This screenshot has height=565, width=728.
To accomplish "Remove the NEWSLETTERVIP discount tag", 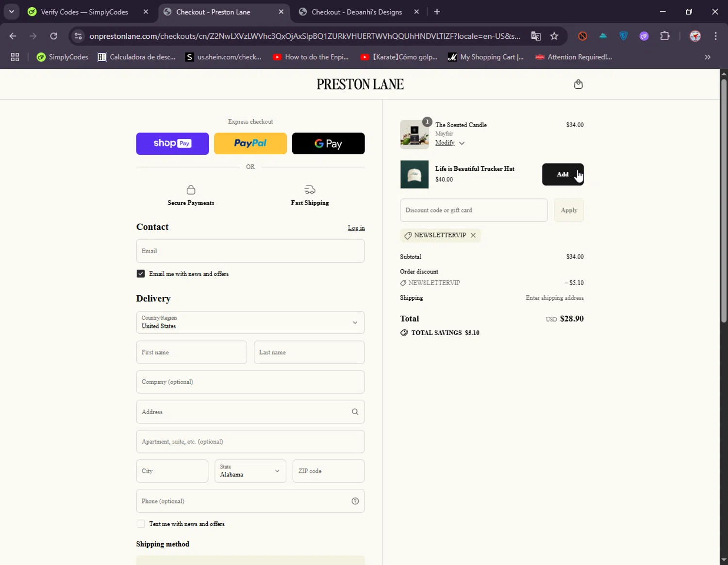I will click(473, 235).
